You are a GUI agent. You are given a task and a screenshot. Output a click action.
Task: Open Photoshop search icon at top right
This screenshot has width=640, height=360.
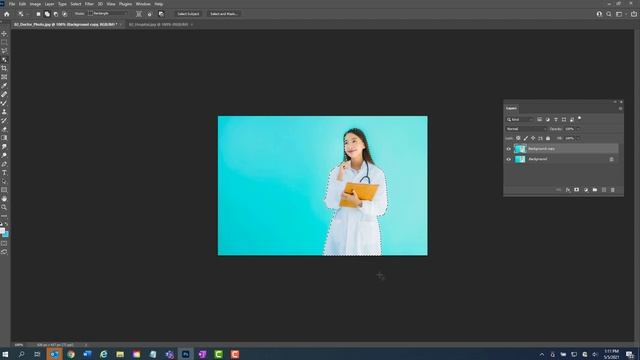point(609,14)
